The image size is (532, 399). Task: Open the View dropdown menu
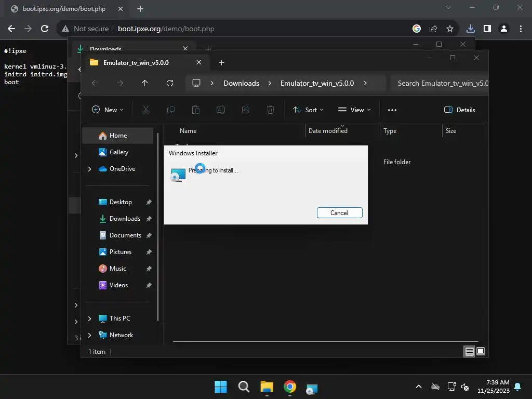[x=354, y=110]
